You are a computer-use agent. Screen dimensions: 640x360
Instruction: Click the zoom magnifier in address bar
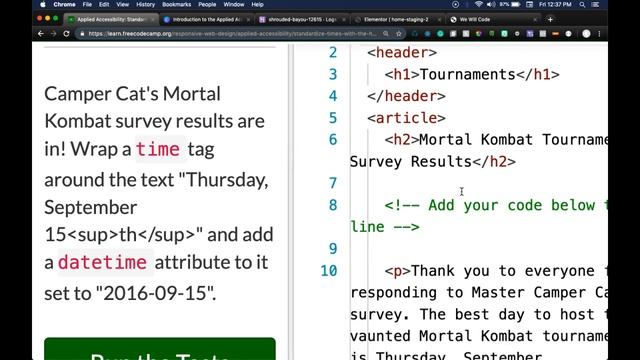[x=386, y=34]
